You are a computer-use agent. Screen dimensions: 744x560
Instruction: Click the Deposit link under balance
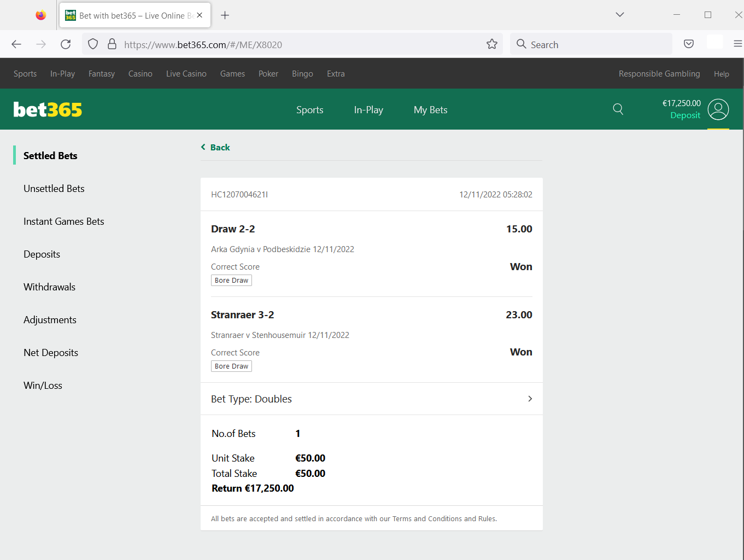[685, 115]
